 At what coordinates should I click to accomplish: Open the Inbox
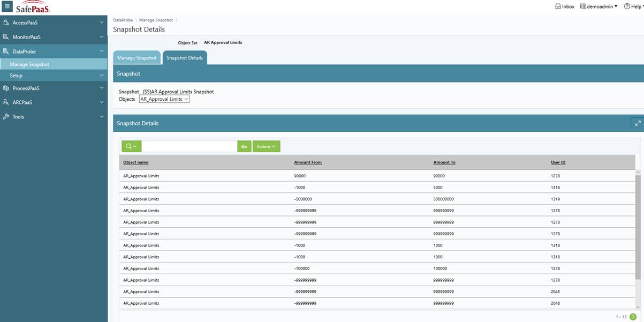(565, 6)
